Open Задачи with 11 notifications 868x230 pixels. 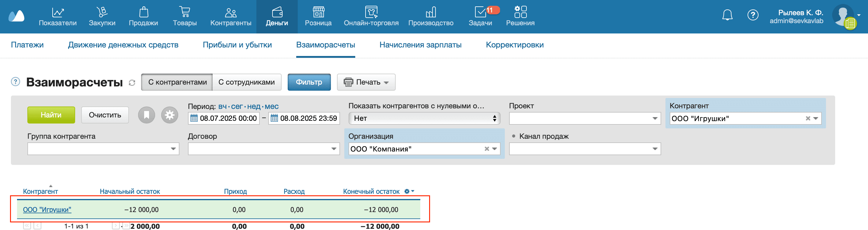(x=480, y=17)
